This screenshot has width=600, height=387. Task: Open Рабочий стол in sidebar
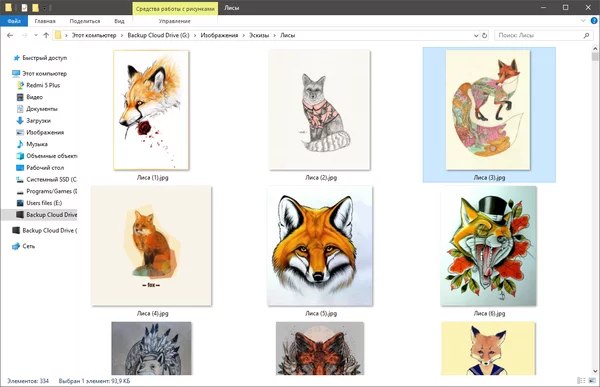point(45,168)
